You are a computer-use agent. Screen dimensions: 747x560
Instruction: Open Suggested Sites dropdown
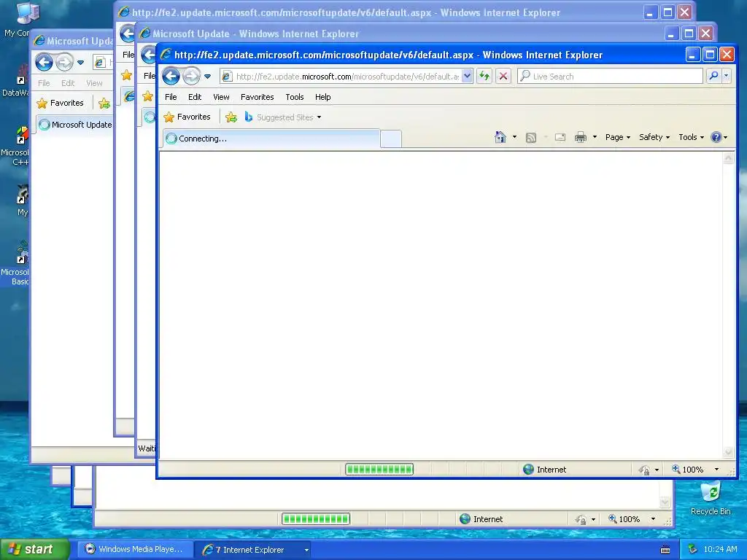tap(283, 117)
